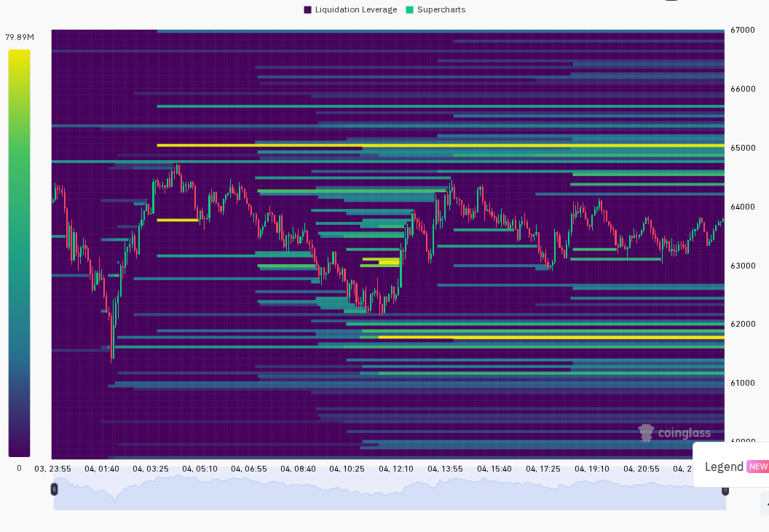Click the coinglass bull logo watermark
Image resolution: width=769 pixels, height=532 pixels.
[647, 433]
